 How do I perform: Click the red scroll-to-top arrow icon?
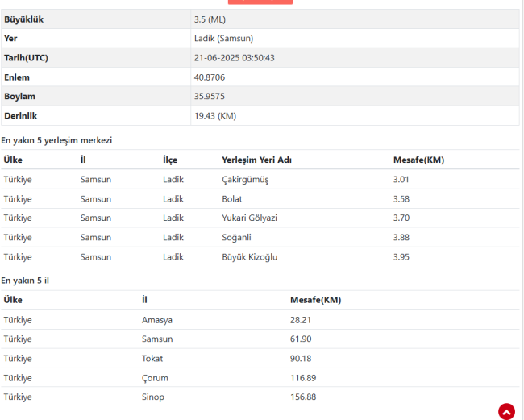coord(506,411)
